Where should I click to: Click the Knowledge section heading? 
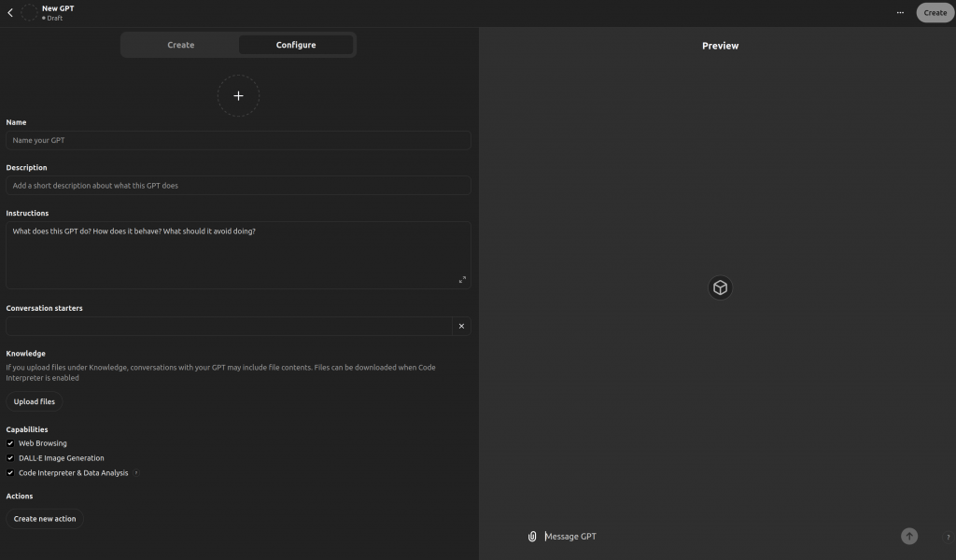[25, 354]
